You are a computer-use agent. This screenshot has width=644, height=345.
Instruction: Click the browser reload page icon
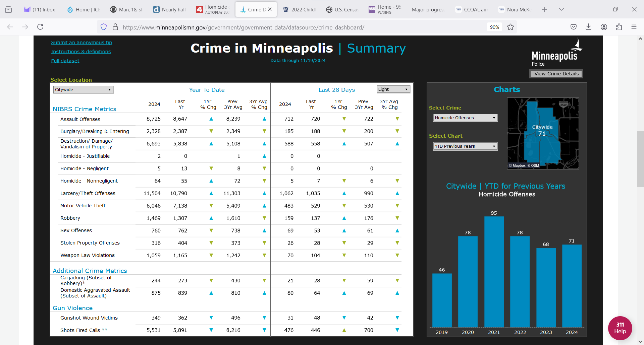click(x=40, y=27)
